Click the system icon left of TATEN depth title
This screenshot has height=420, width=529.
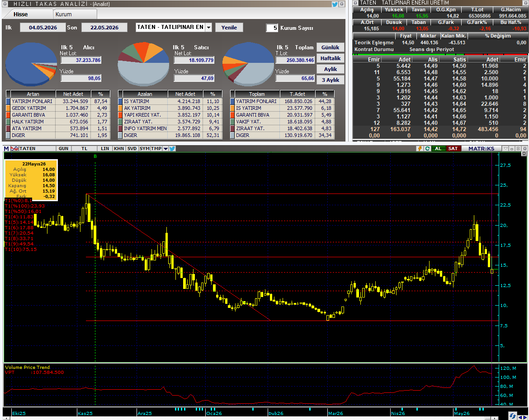[355, 3]
